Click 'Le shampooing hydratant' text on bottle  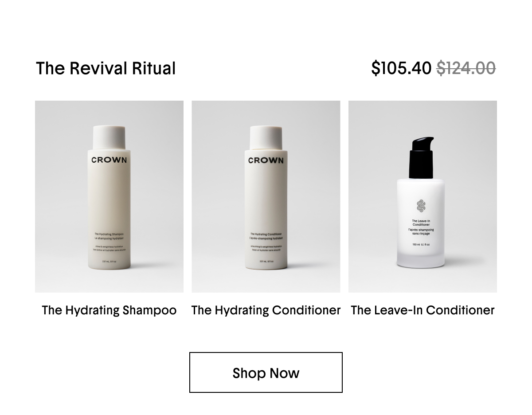tap(109, 238)
